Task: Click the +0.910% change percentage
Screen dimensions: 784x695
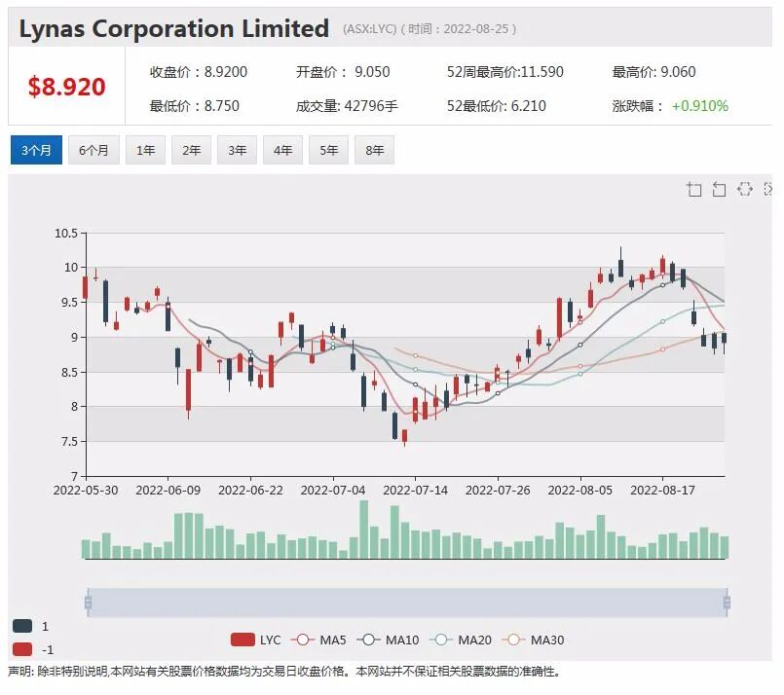Action: [700, 106]
